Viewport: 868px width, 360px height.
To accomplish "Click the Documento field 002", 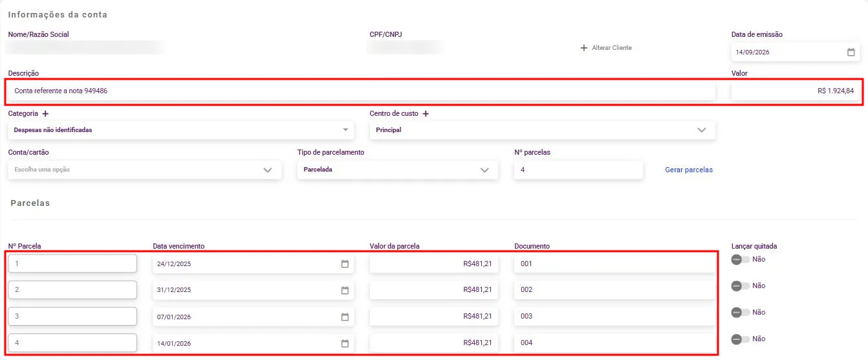I will click(x=615, y=290).
